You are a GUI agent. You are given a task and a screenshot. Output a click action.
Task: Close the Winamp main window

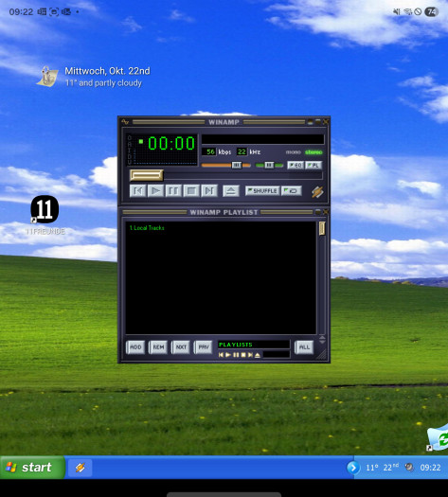tap(326, 122)
